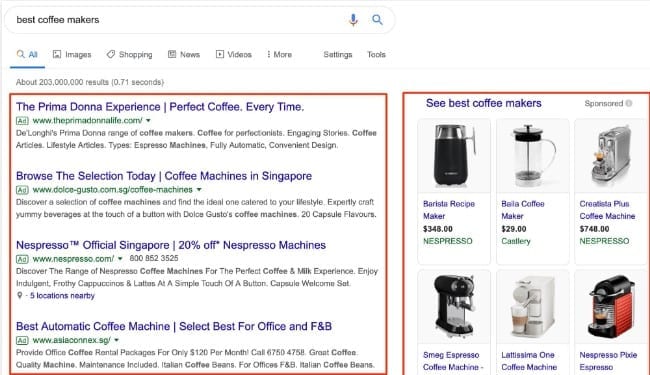Viewport: 650px width, 375px height.
Task: Click 'See best coffee makers' heading link
Action: (x=483, y=103)
